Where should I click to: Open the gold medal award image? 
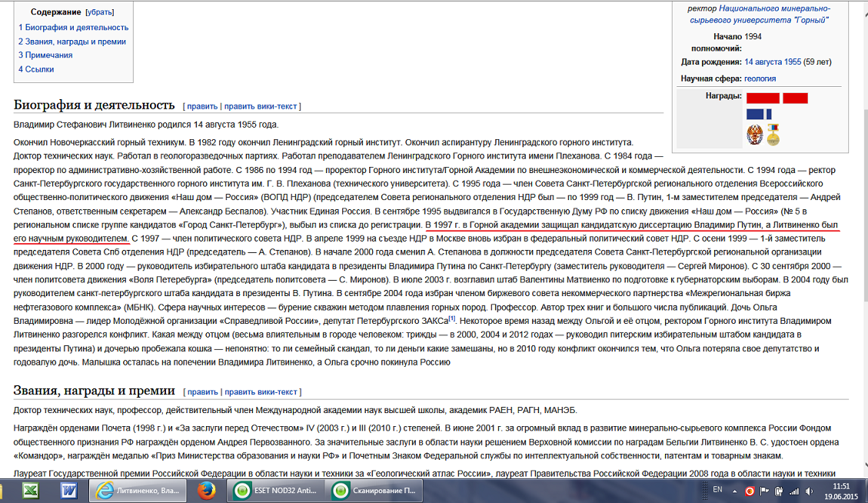[773, 135]
